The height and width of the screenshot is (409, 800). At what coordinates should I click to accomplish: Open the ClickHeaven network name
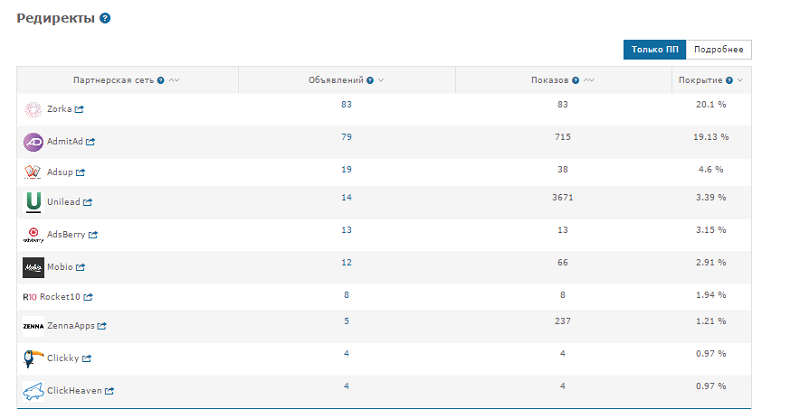pos(74,391)
